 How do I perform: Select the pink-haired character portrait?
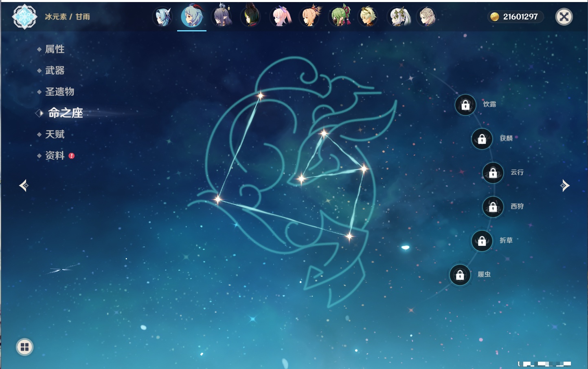pos(281,17)
